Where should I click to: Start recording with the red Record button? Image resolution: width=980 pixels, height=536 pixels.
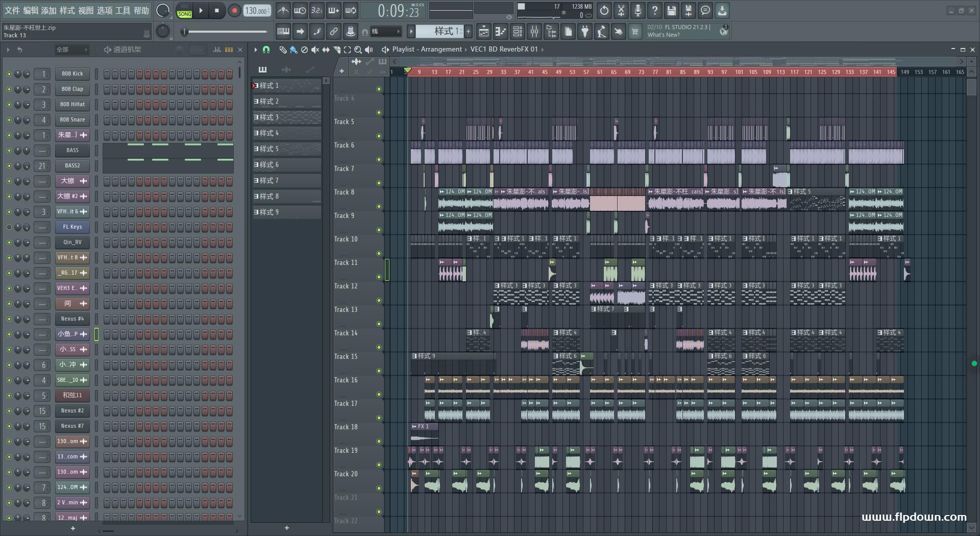point(234,10)
